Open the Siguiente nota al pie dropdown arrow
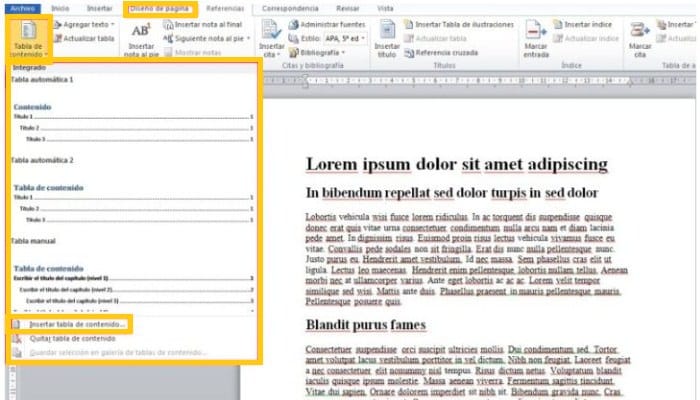Viewport: 700px width, 400px height. pyautogui.click(x=248, y=39)
